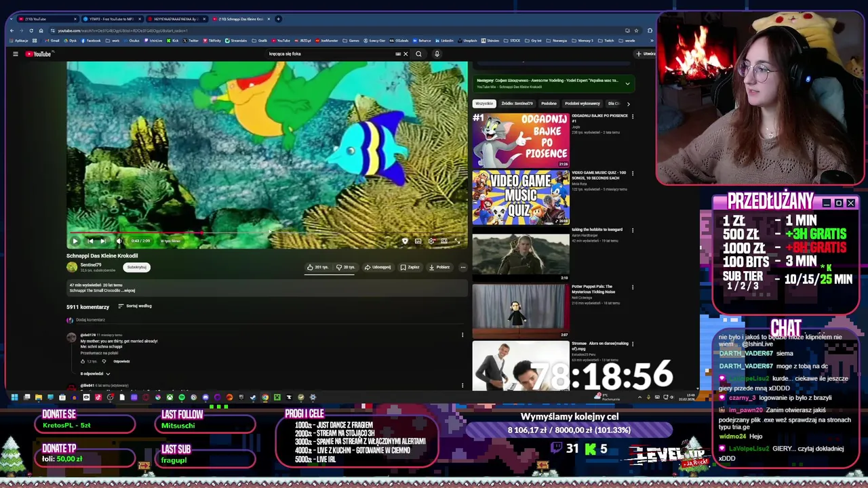The height and width of the screenshot is (488, 868).
Task: Open options for Potter Puppet Pals video
Action: coord(633,287)
